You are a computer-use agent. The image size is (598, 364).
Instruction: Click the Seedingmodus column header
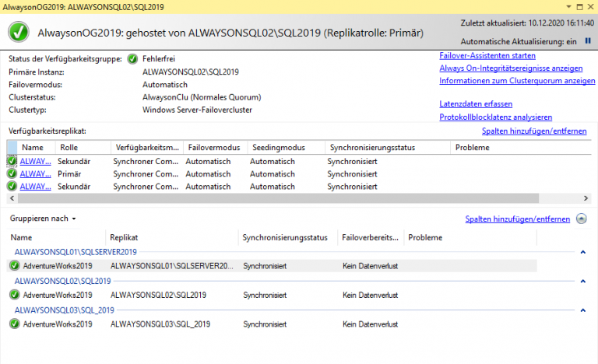point(287,148)
